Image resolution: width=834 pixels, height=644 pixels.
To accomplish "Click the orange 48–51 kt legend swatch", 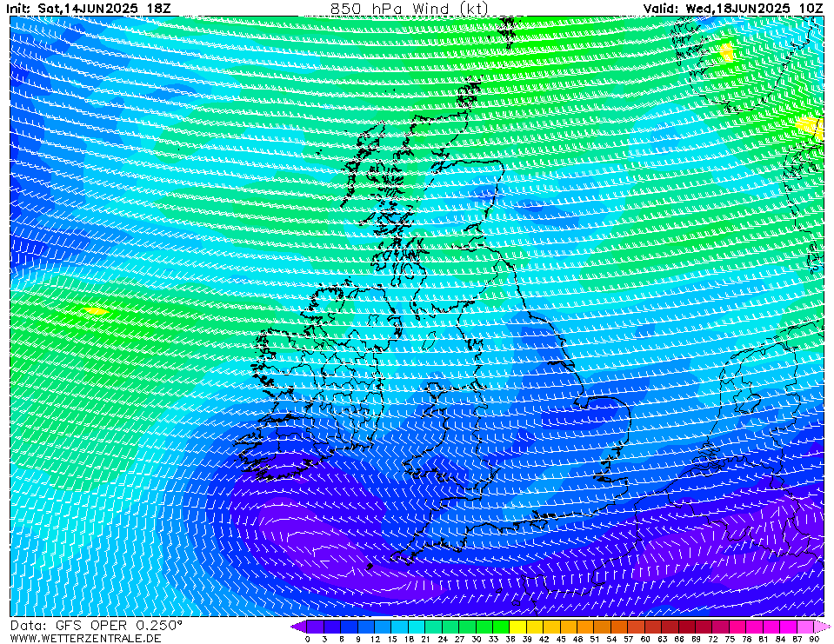I will (x=585, y=627).
